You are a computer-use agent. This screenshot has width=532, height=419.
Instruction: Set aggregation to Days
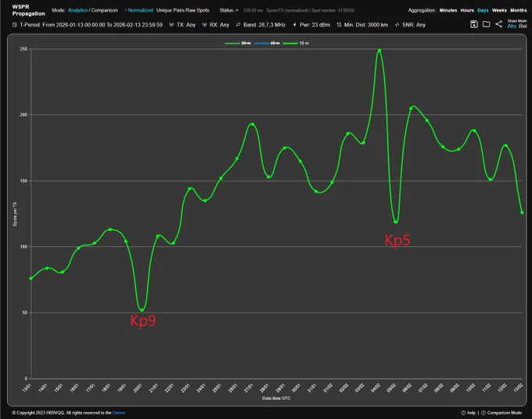tap(483, 10)
